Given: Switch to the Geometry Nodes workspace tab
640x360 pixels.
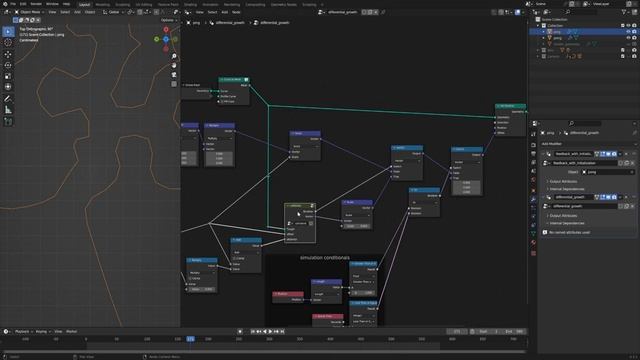Looking at the screenshot, I should coord(284,4).
